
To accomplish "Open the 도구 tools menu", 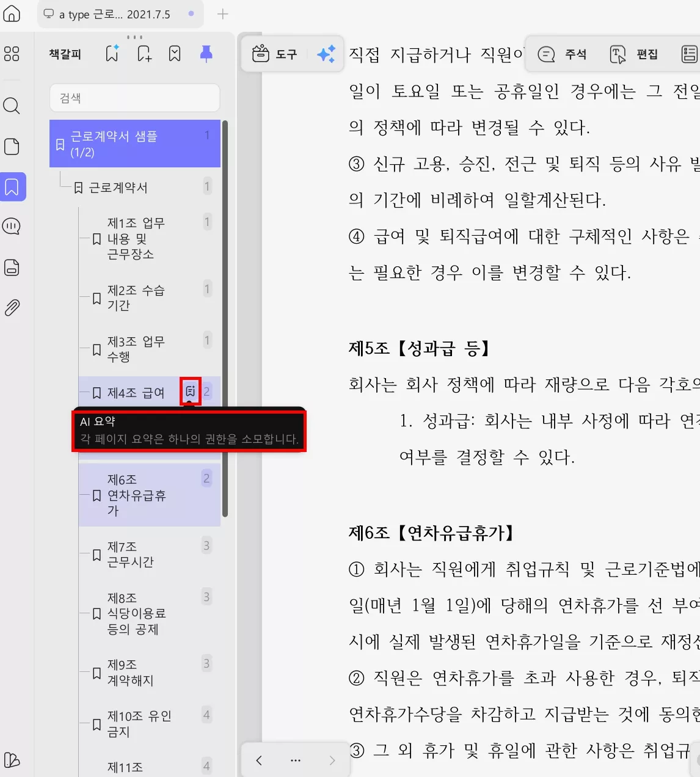I will [x=276, y=54].
